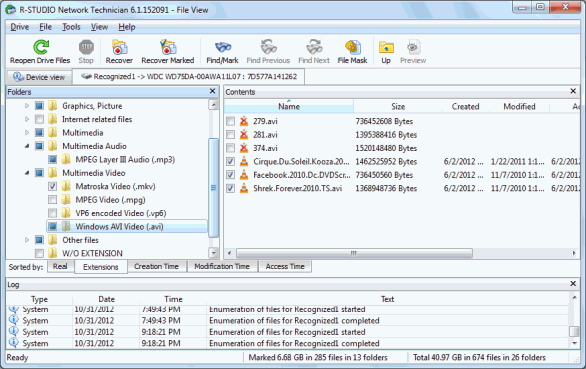Click the 374.avi file icon
This screenshot has height=369, width=586.
(244, 148)
